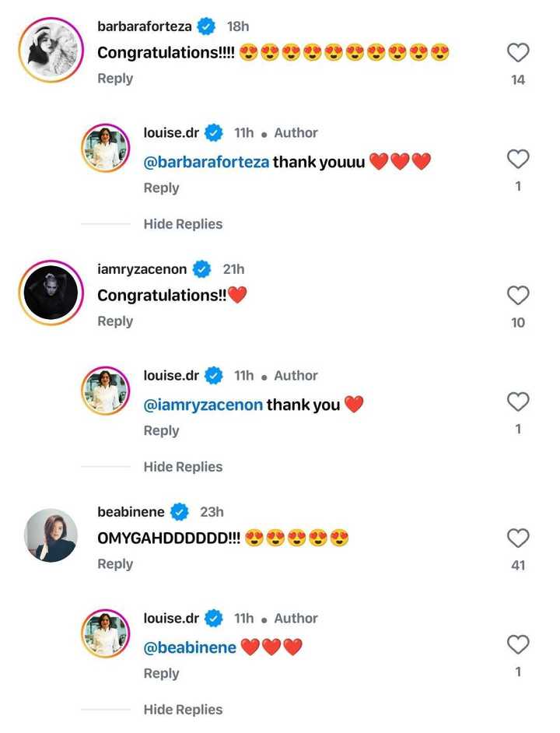Viewport: 560px width, 733px height.
Task: Click the like count 41 on beabinene's comment
Action: click(518, 564)
